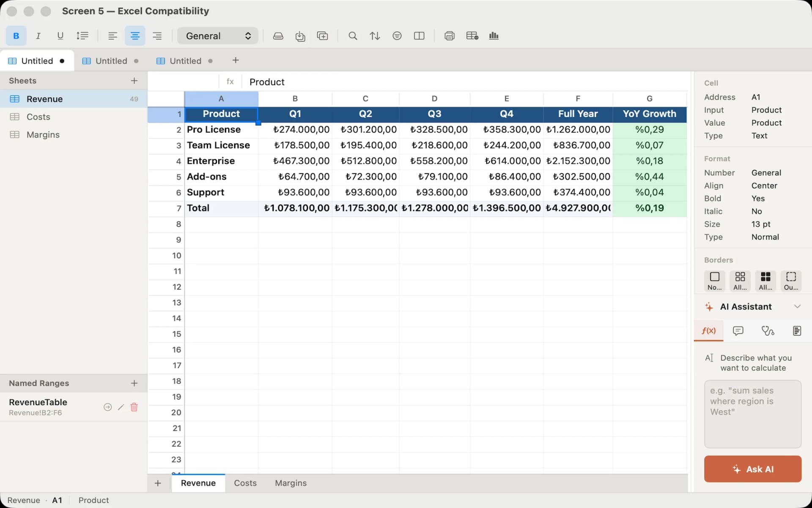Screen dimensions: 812x508
Task: Click the %0,44 growth cell
Action: [x=650, y=177]
